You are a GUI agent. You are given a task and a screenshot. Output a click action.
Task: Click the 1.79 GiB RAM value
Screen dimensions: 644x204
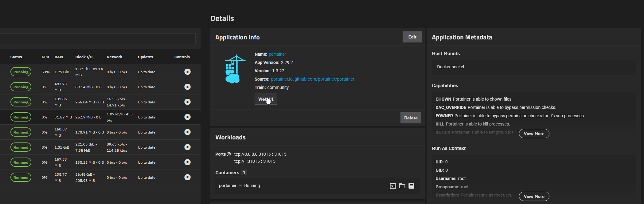coord(62,72)
